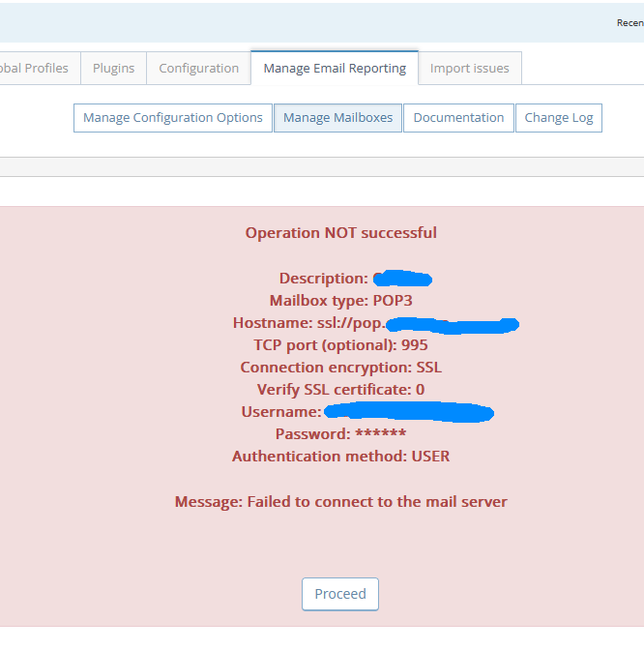
Task: Click the masked Password line
Action: click(x=340, y=434)
